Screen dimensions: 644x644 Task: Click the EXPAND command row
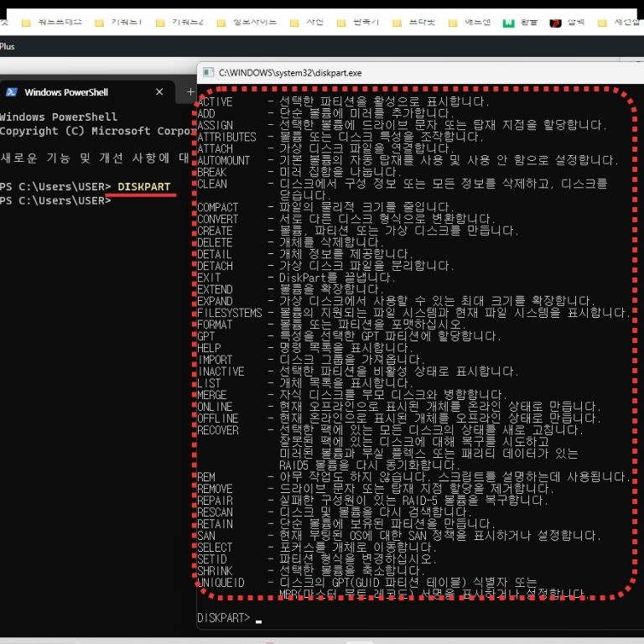pos(396,301)
